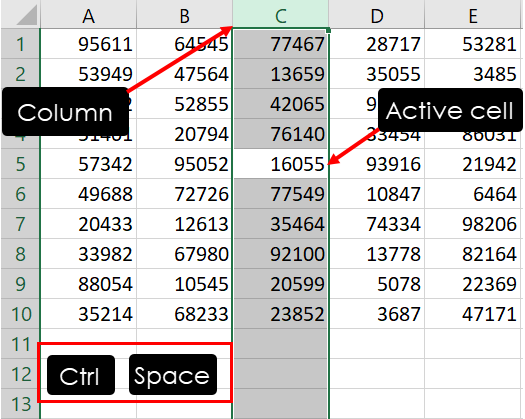Click cell containing 68233

point(184,313)
